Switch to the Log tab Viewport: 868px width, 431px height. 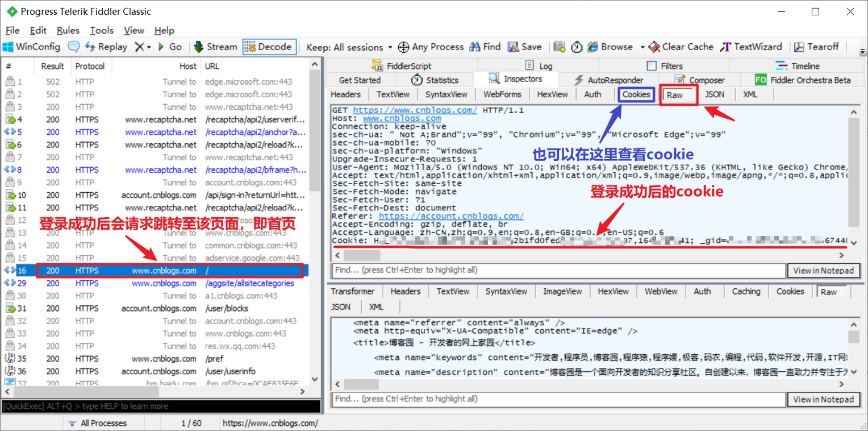539,65
